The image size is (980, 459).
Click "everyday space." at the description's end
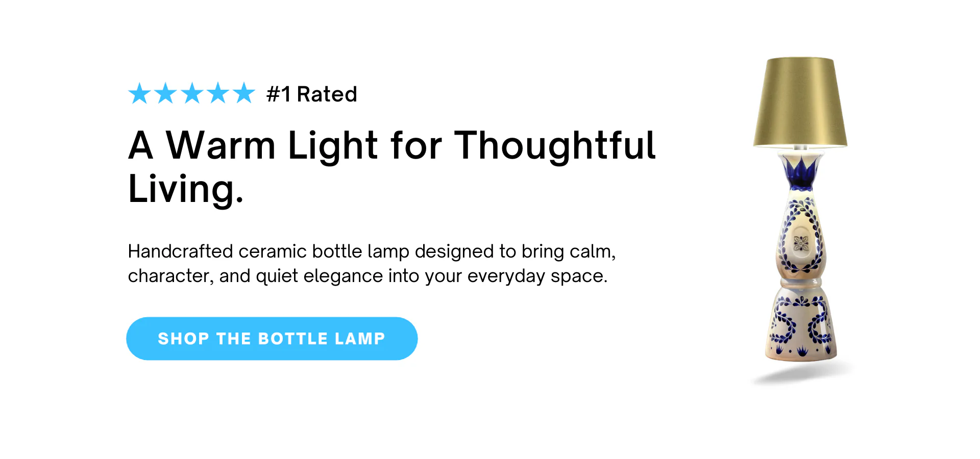pos(537,276)
